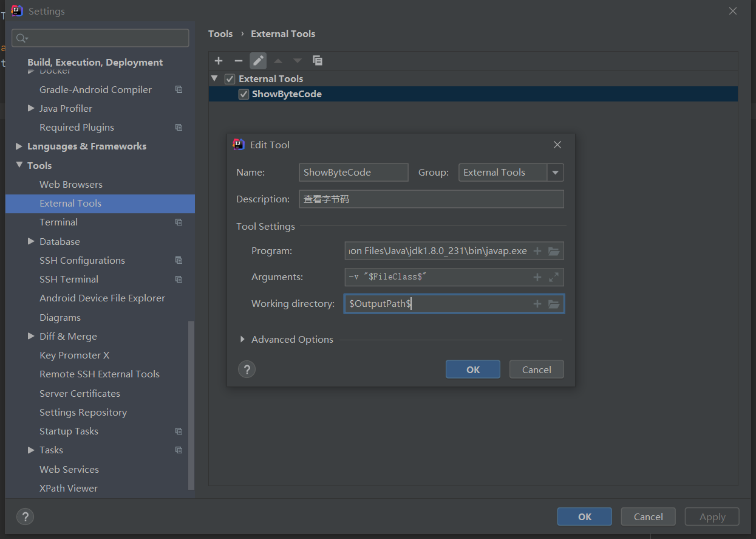Expand the Java Profiler node
Viewport: 756px width, 539px height.
coord(31,108)
